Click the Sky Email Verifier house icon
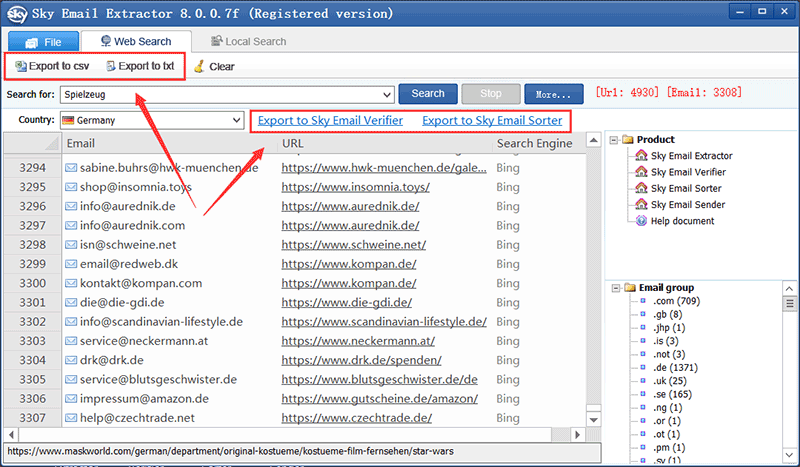800x467 pixels. pyautogui.click(x=641, y=172)
